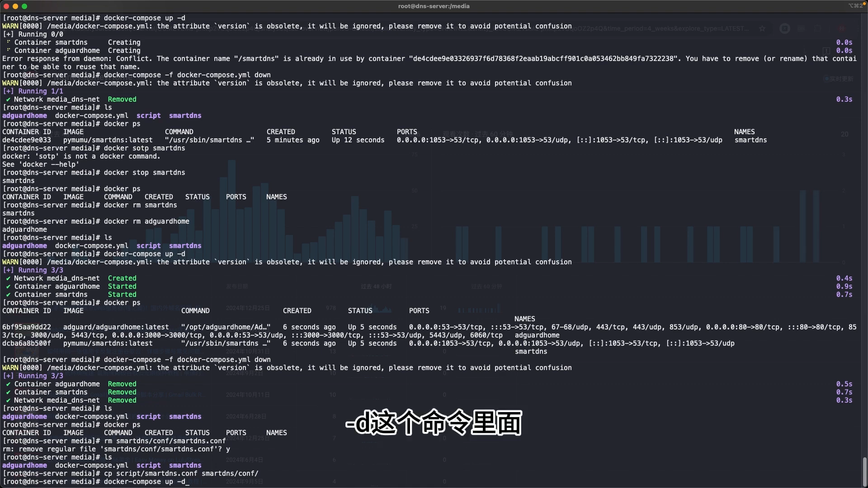Click the 0.4s timing value

(844, 278)
